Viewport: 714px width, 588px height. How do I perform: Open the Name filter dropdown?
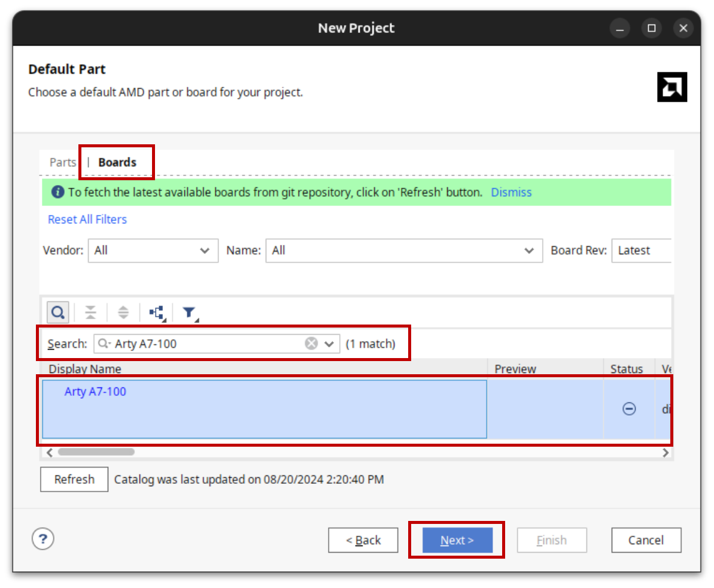[405, 250]
